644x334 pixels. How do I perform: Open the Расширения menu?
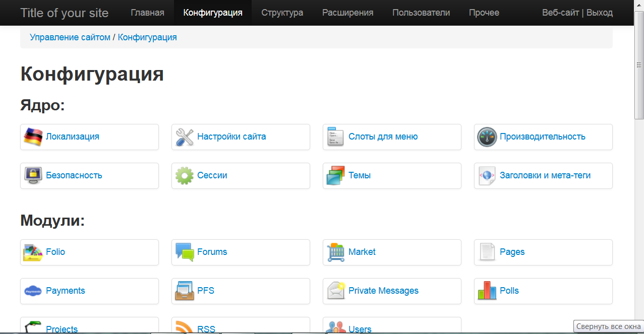[348, 13]
